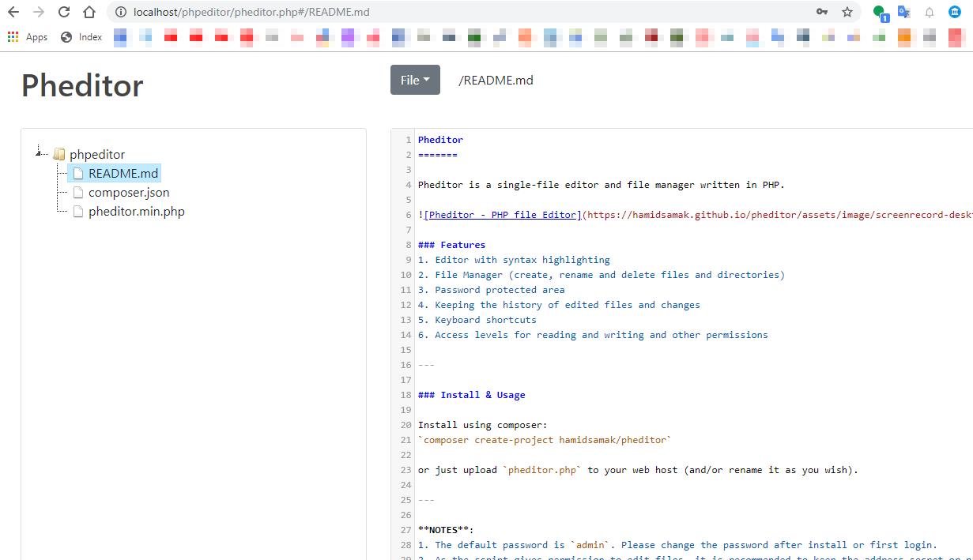
Task: Click 'The default password is admin' line
Action: [677, 545]
